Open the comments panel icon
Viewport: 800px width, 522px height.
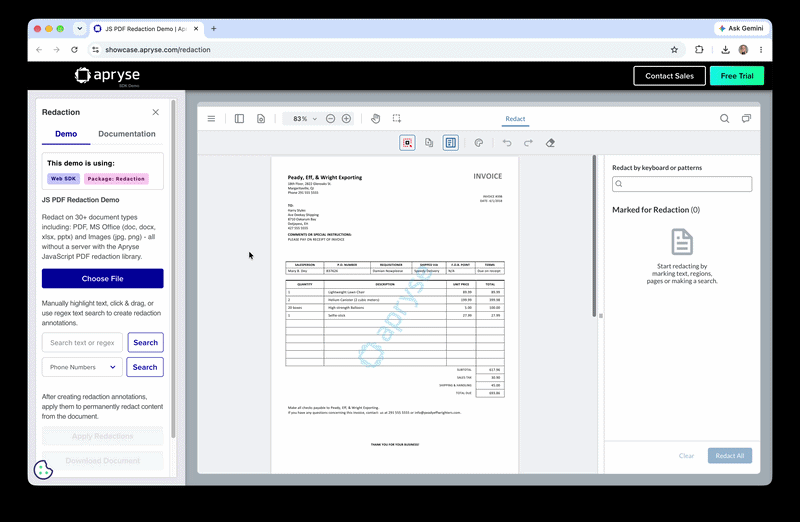tap(746, 119)
